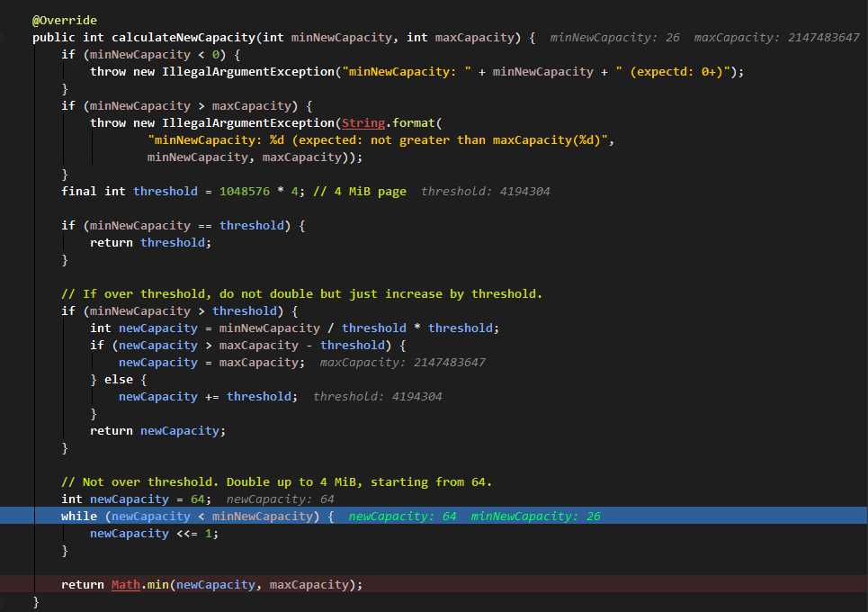
Task: Click the highlighted while loop line keyword
Action: 79,517
